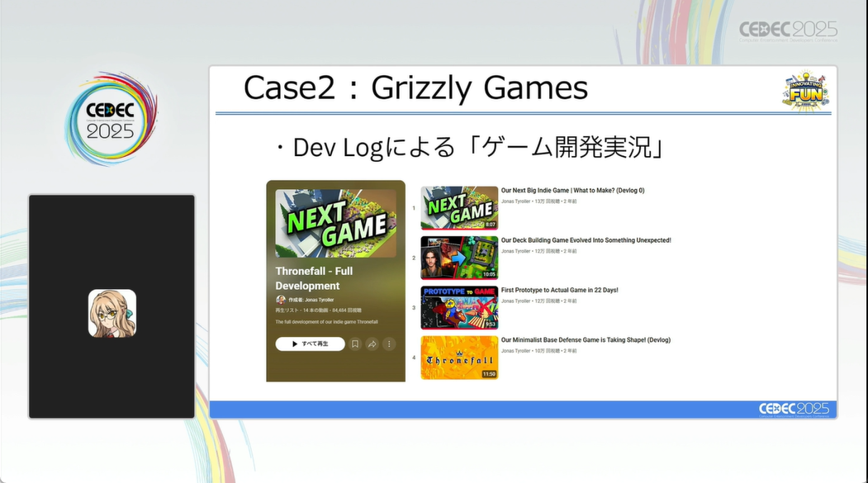Click title 'Our Next Big Indie Game'
868x483 pixels.
point(572,191)
